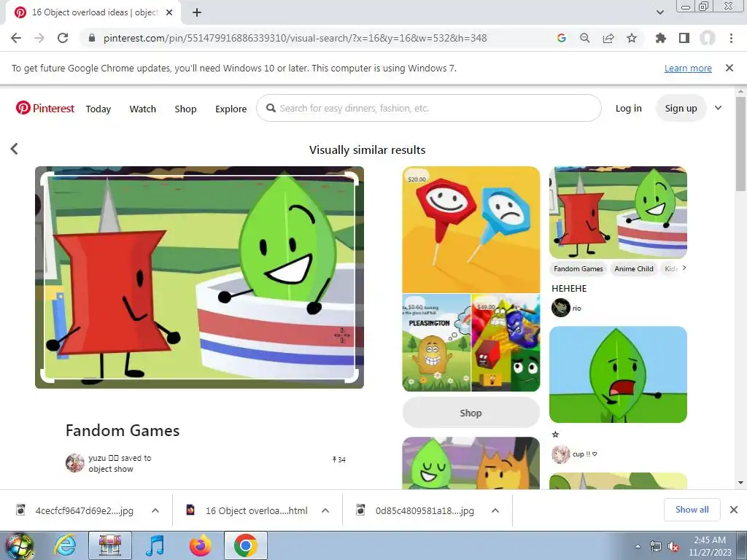This screenshot has width=747, height=560.
Task: Open the HEHEHE pin image
Action: (618, 212)
